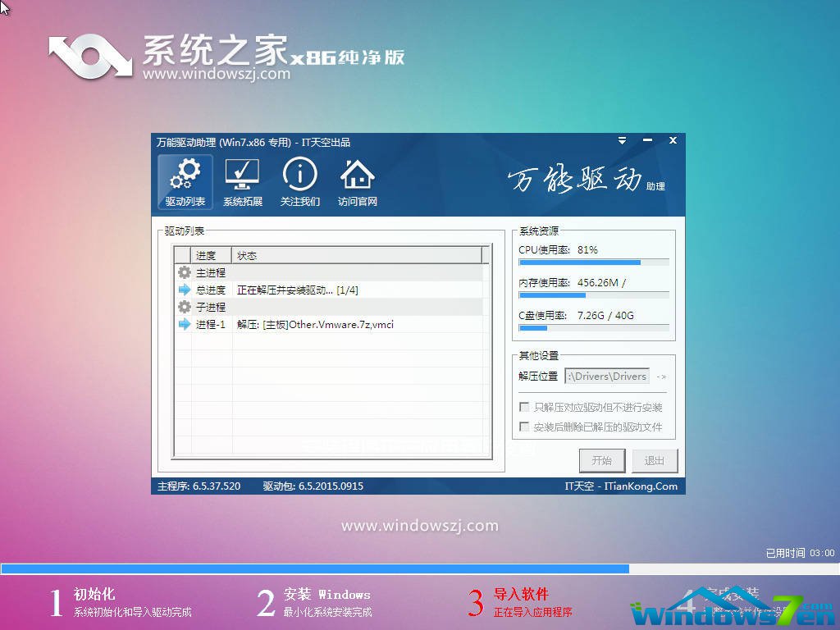Open the 系统拓展 monitor icon

(x=242, y=175)
